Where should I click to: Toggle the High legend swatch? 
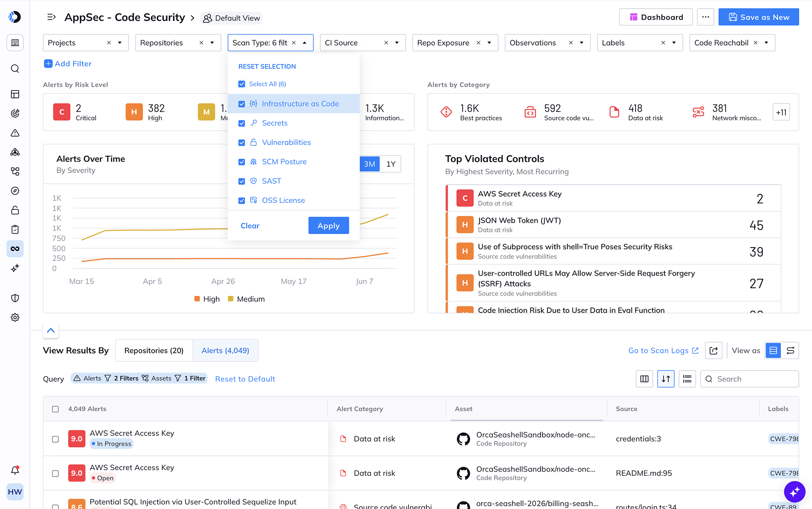(197, 299)
